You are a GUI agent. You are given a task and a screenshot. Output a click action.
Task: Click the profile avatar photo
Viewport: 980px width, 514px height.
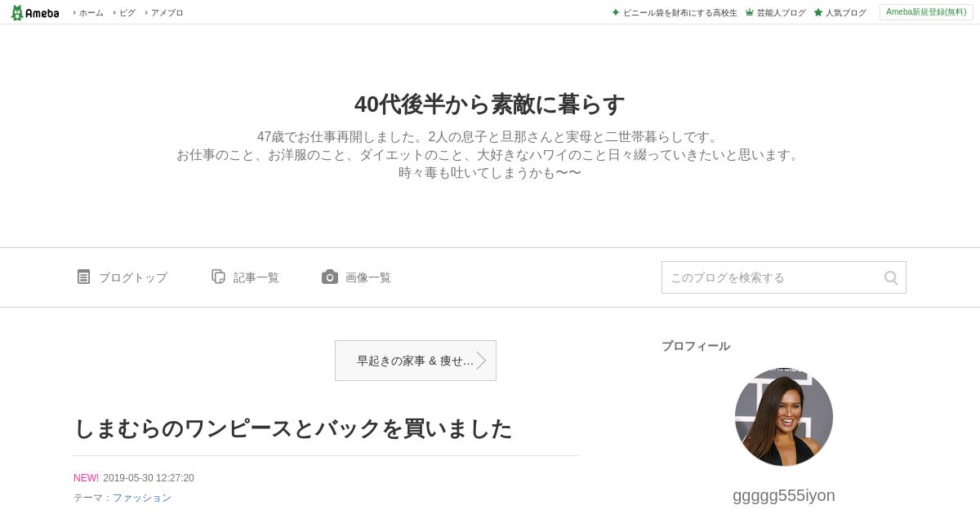(x=784, y=417)
